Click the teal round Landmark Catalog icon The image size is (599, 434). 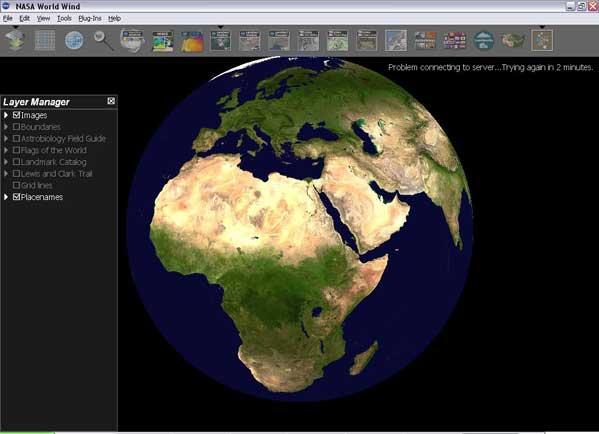[484, 40]
